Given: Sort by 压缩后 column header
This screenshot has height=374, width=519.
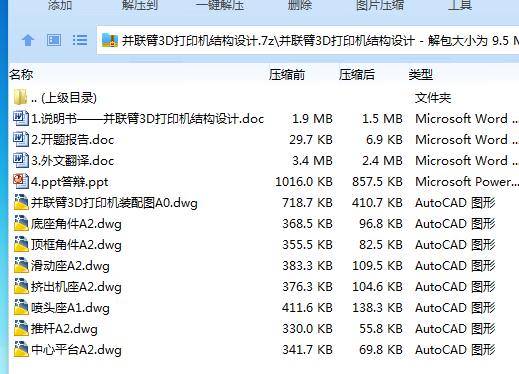Looking at the screenshot, I should pos(357,75).
